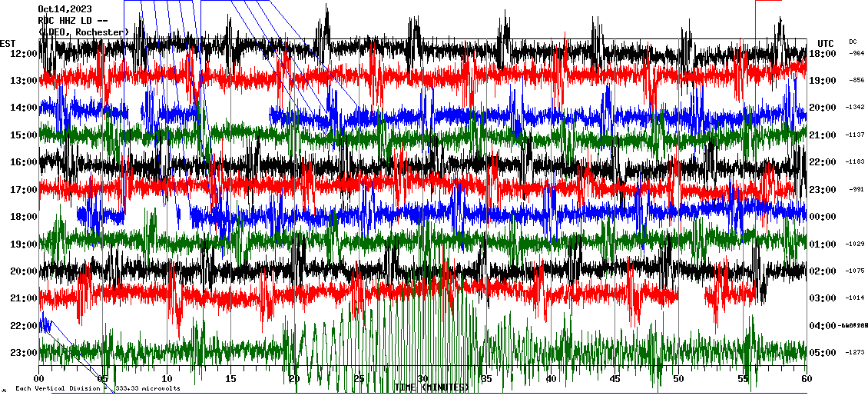This screenshot has height=399, width=868.
Task: Select the 45 minute axis tick label
Action: 615,379
